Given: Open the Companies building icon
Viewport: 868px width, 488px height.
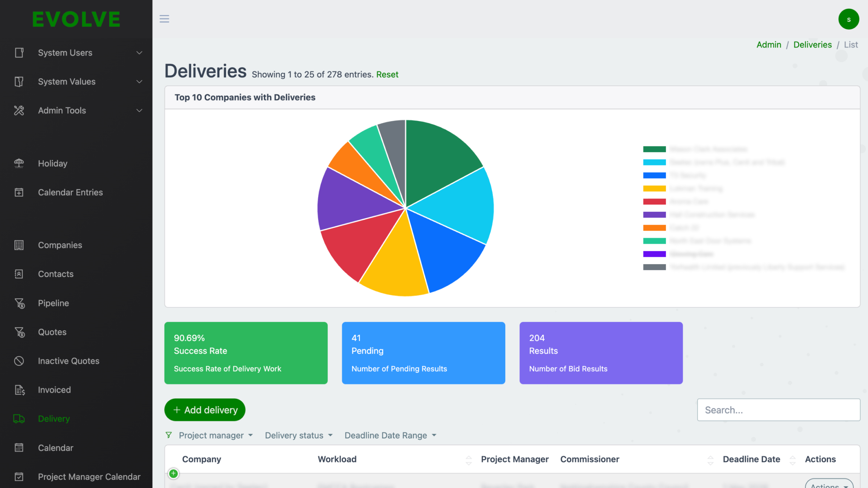Looking at the screenshot, I should [19, 245].
